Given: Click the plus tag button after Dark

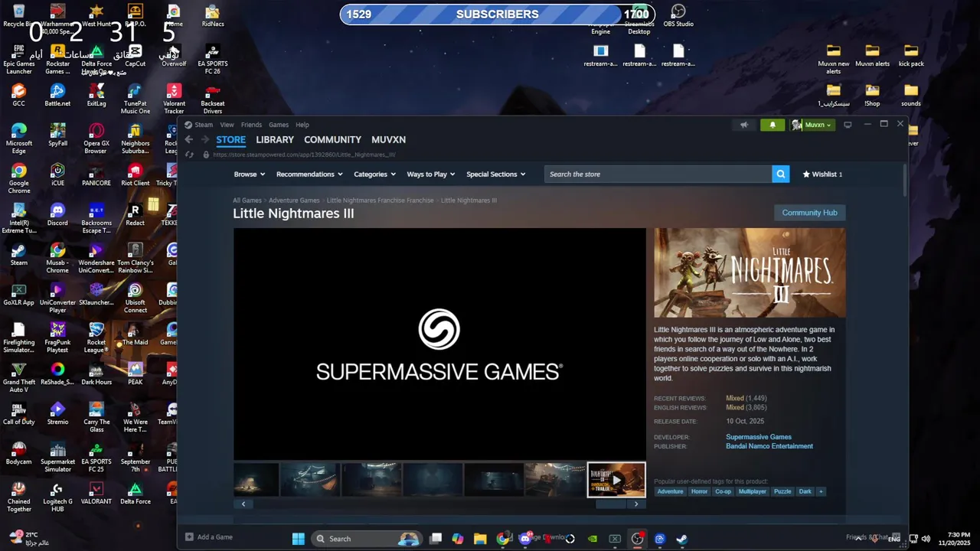Looking at the screenshot, I should point(821,491).
